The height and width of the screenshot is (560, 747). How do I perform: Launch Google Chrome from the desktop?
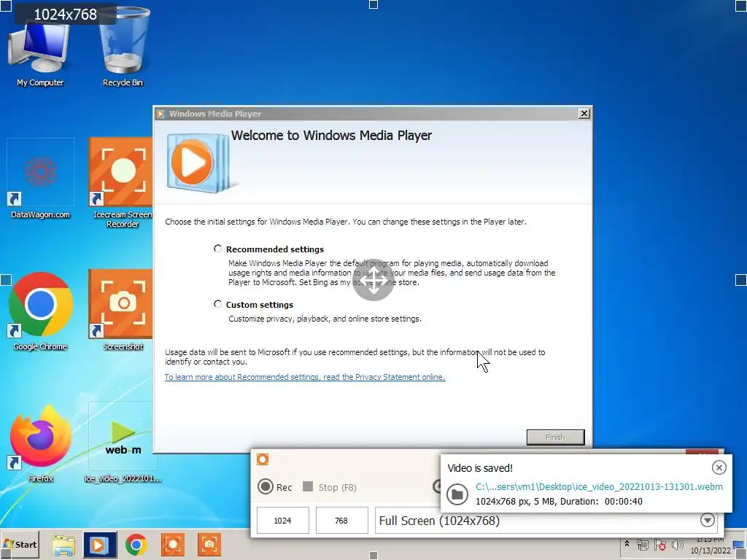pos(41,311)
